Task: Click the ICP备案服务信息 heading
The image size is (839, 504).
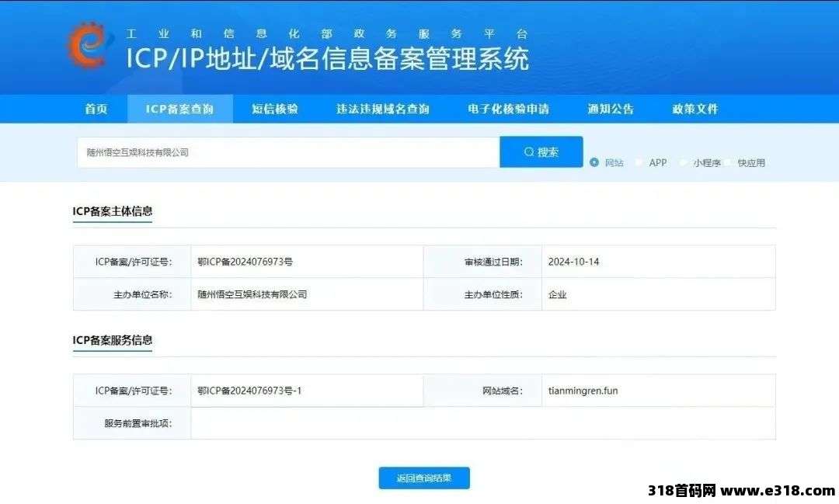Action: [x=113, y=340]
